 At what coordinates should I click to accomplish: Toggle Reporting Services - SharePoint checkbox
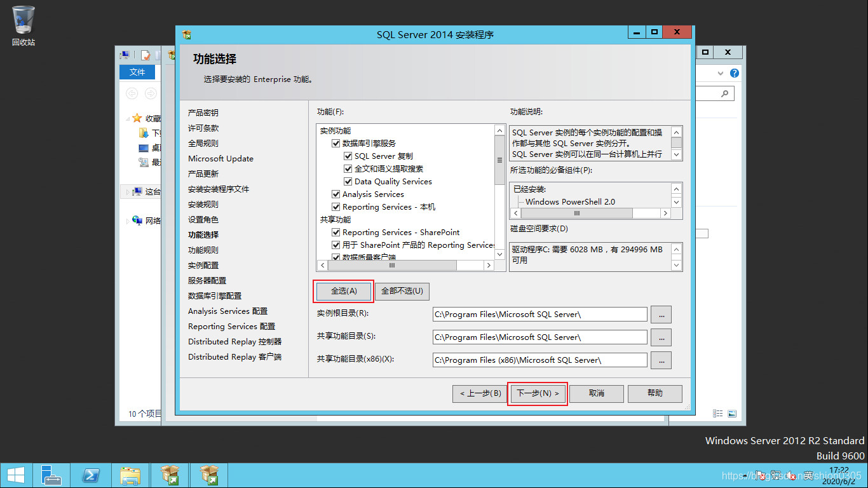pyautogui.click(x=336, y=233)
